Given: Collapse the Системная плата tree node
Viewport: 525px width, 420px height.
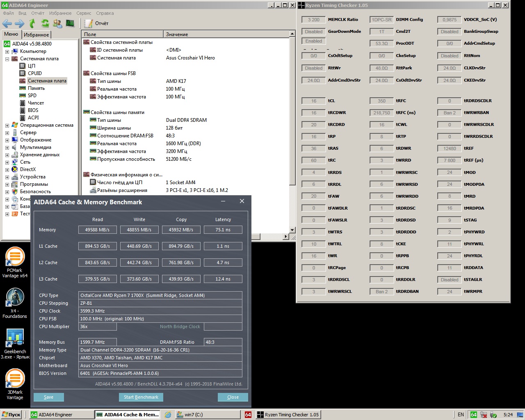Looking at the screenshot, I should [x=7, y=59].
